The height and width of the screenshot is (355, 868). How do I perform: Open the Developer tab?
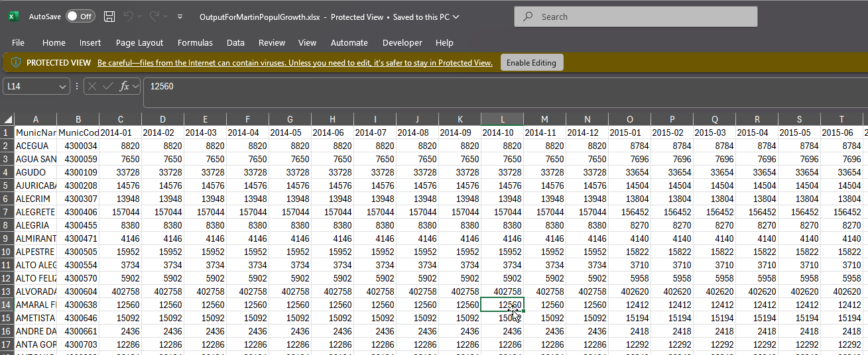click(x=402, y=42)
